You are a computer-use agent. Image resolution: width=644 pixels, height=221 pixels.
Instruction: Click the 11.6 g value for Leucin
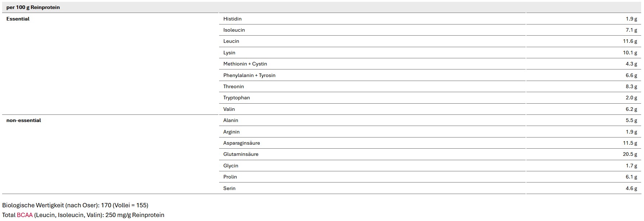[630, 41]
